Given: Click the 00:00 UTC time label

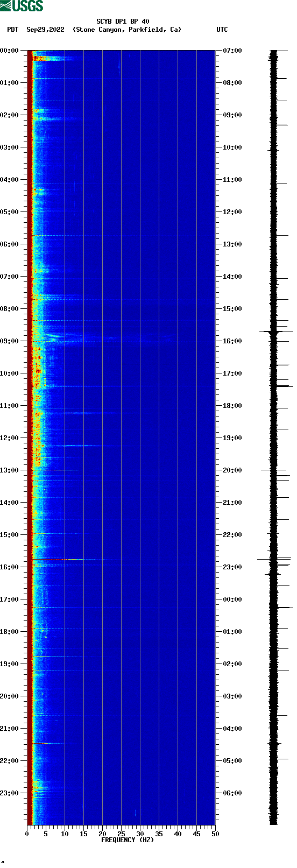Looking at the screenshot, I should (232, 599).
